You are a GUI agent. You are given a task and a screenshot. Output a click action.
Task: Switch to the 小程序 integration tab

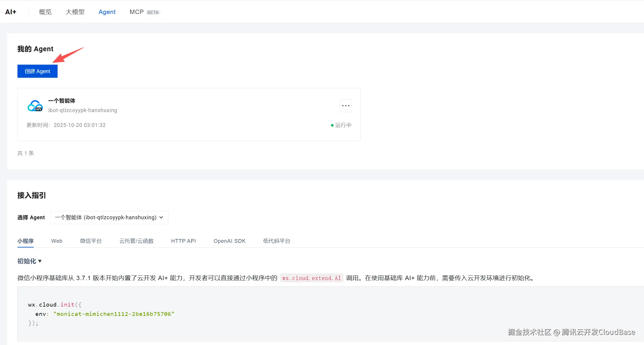click(x=26, y=241)
